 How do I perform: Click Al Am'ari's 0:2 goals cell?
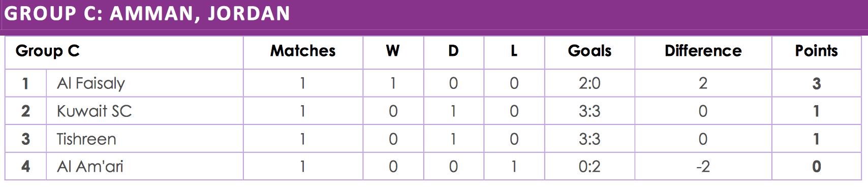point(590,166)
